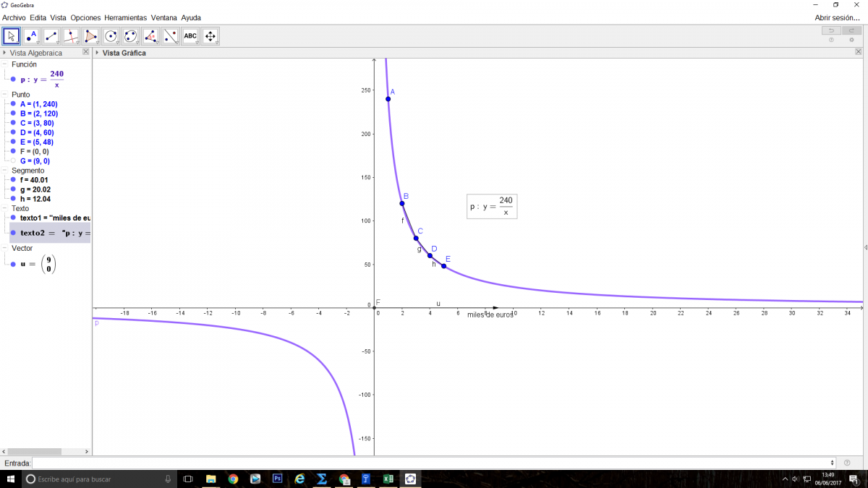The width and height of the screenshot is (868, 488).
Task: Collapse the Segmento group
Action: (5, 171)
